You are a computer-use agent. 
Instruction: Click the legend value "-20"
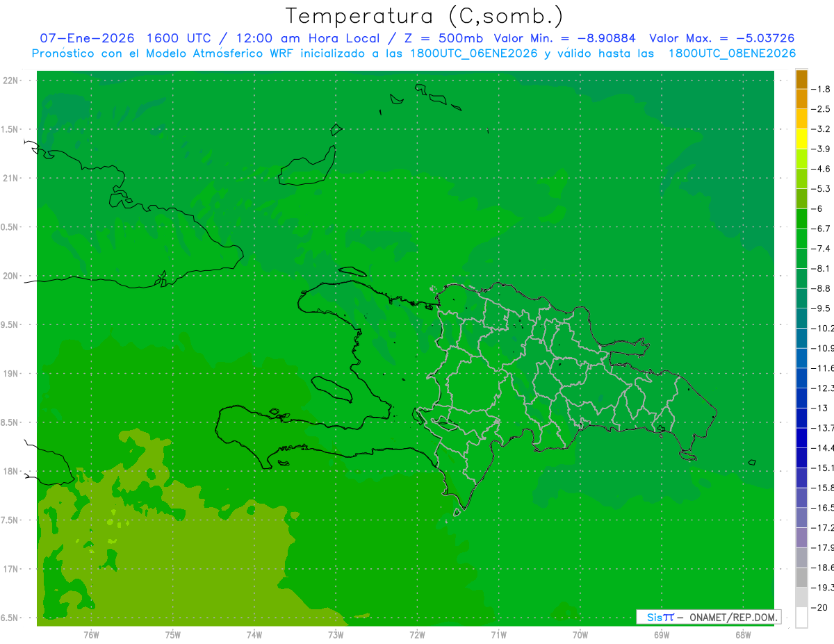click(x=819, y=607)
